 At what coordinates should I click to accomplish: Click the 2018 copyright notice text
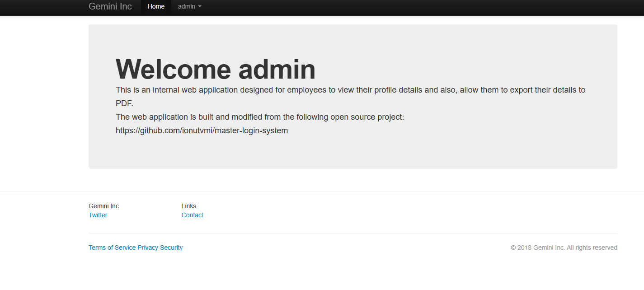pos(564,248)
